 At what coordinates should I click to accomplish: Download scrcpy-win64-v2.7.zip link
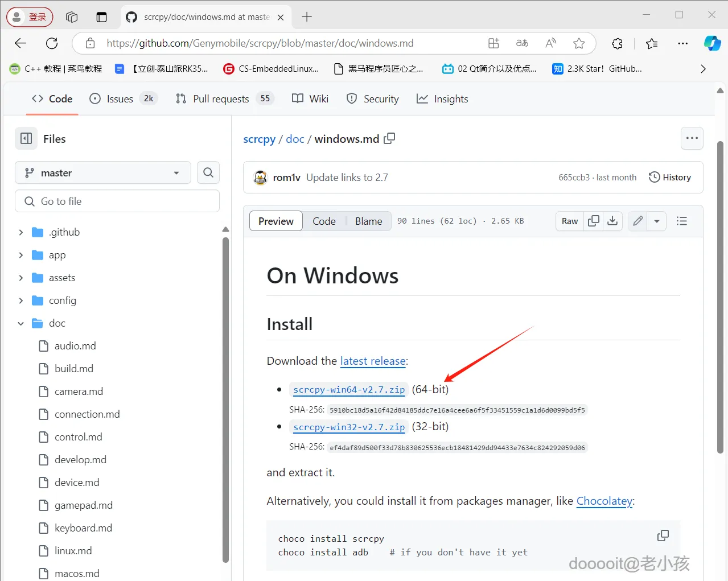click(x=349, y=389)
